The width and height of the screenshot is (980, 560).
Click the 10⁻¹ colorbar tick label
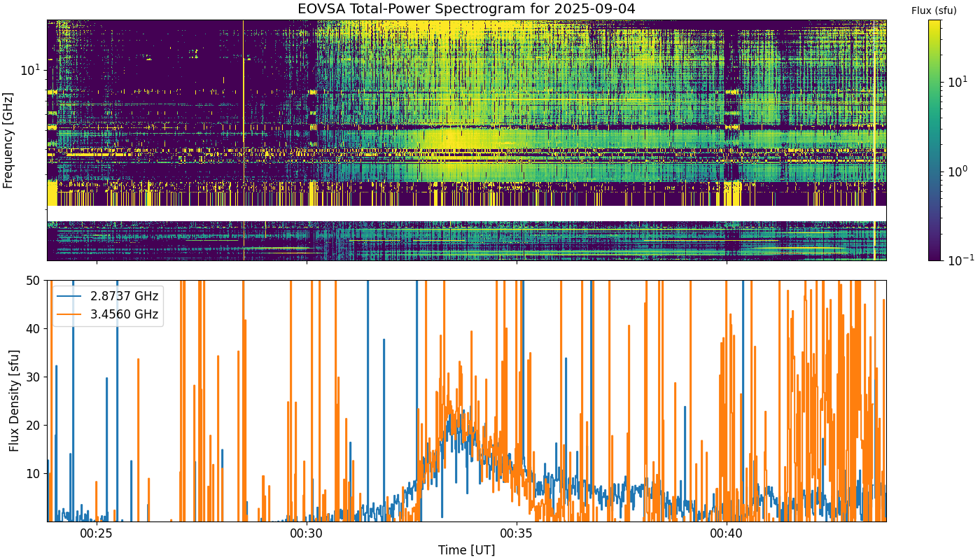(x=958, y=259)
